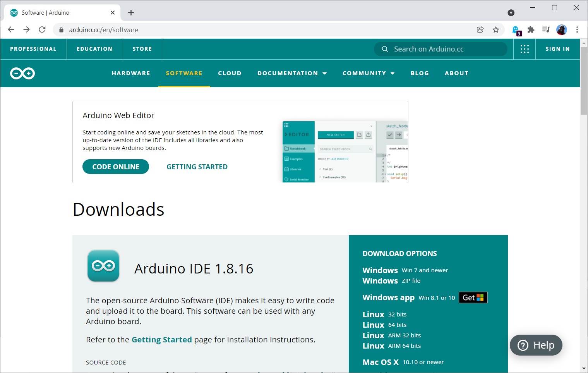Open the Chrome profile avatar
Viewport: 588px width, 373px height.
(562, 30)
